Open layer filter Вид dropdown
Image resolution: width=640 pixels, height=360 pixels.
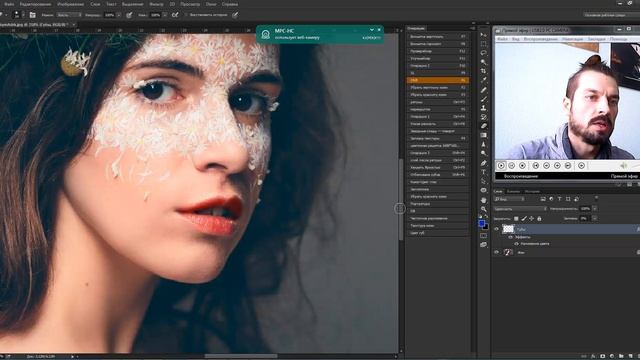tap(509, 199)
